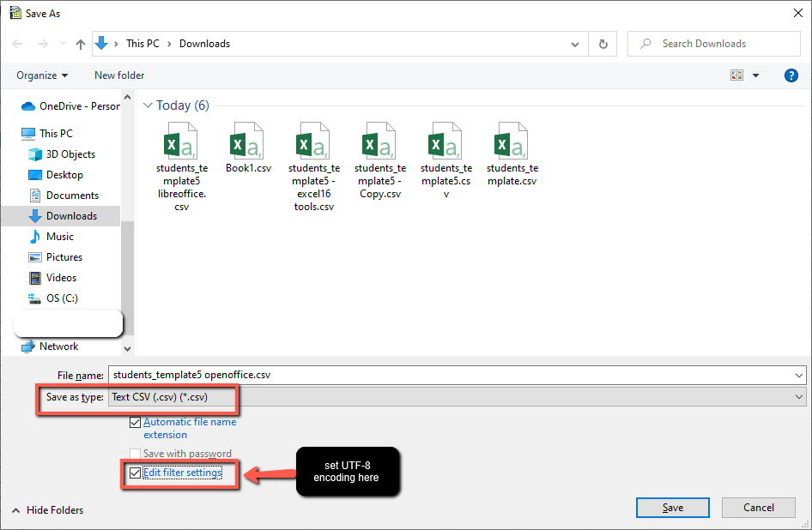
Task: Click the Save As title bar icon
Action: click(15, 13)
